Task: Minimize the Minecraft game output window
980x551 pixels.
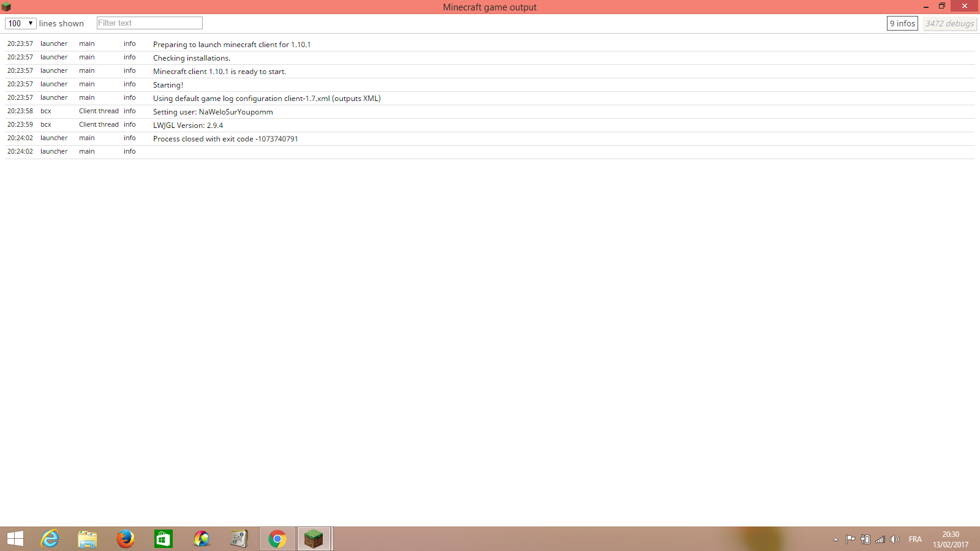Action: 926,7
